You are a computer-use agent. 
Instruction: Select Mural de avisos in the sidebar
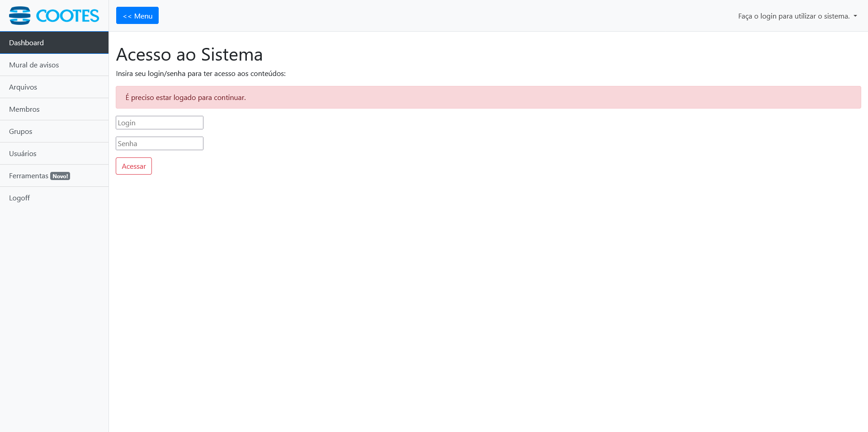click(34, 65)
